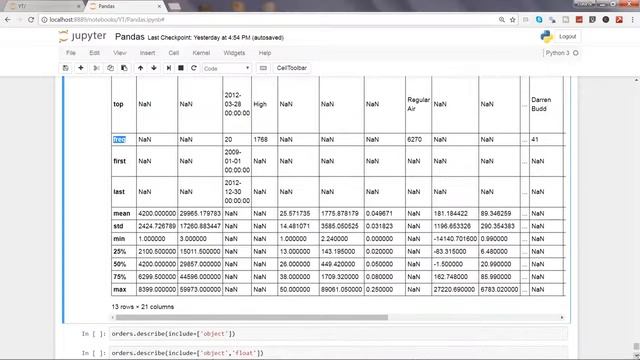Image resolution: width=640 pixels, height=360 pixels.
Task: Interrupt kernel with stop square icon
Action: pyautogui.click(x=181, y=68)
